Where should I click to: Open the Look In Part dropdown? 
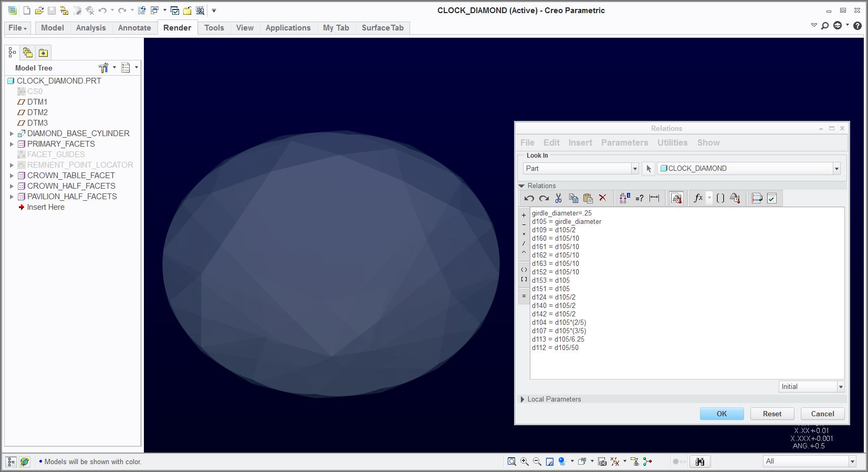click(x=635, y=169)
